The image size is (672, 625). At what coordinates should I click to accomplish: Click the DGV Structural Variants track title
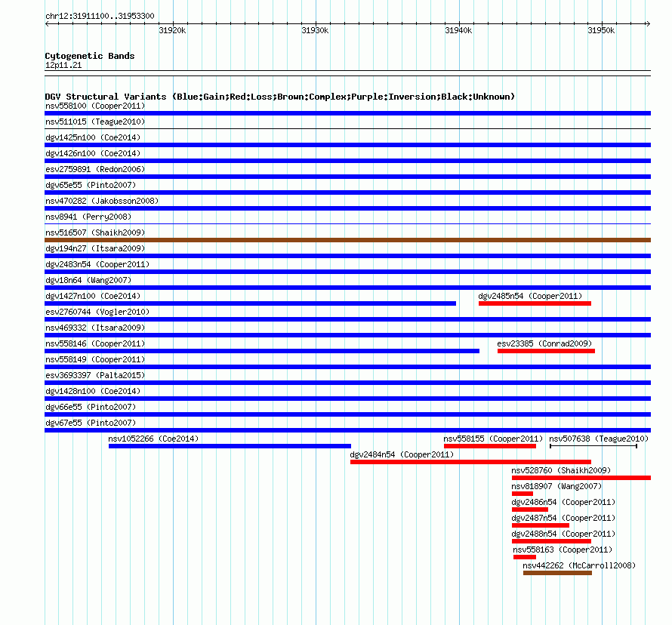point(279,97)
